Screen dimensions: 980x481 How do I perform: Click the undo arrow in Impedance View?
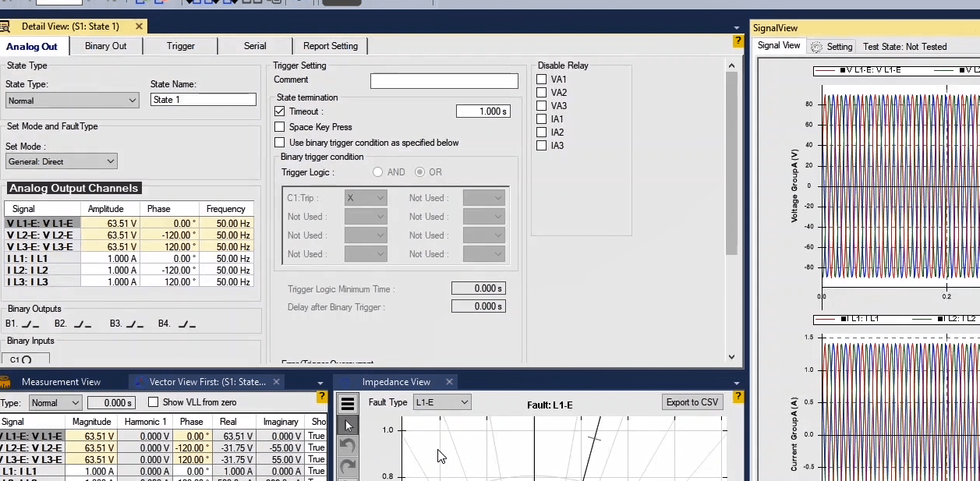[348, 446]
